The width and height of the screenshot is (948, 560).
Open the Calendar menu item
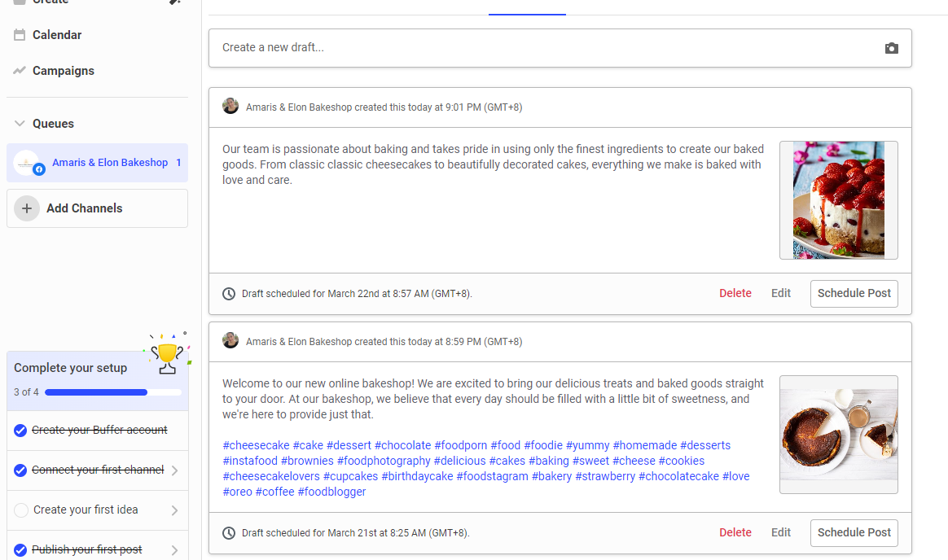point(57,35)
